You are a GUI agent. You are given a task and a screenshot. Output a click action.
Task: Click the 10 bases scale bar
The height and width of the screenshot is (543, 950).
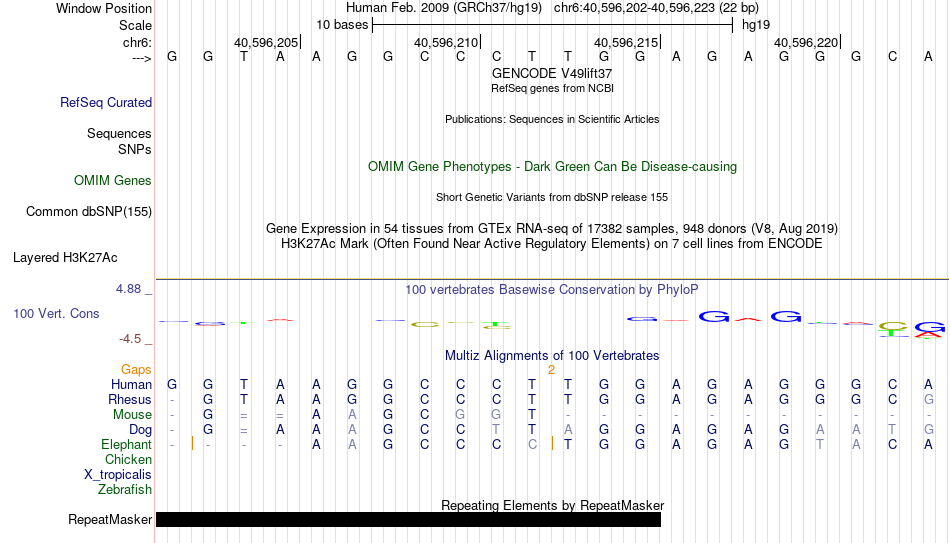[x=553, y=25]
